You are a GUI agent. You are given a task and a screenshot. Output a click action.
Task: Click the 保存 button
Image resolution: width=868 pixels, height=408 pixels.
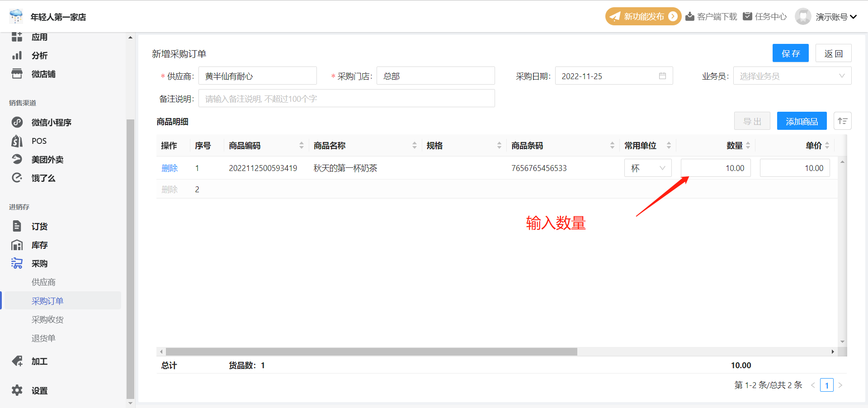tap(791, 53)
